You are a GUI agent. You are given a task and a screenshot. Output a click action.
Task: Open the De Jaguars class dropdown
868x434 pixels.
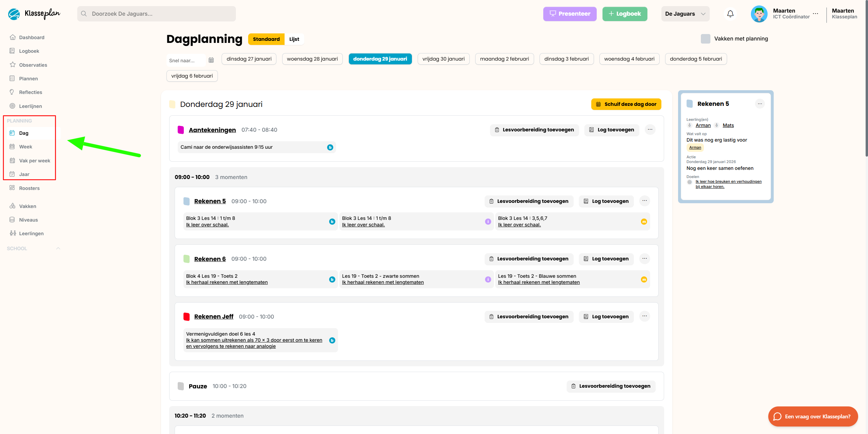coord(685,14)
